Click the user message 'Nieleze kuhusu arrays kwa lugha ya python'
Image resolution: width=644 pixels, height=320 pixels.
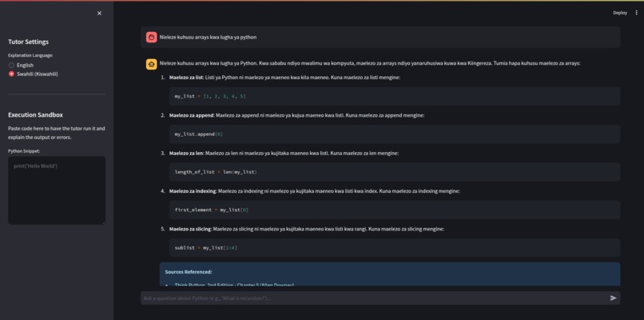(x=208, y=37)
